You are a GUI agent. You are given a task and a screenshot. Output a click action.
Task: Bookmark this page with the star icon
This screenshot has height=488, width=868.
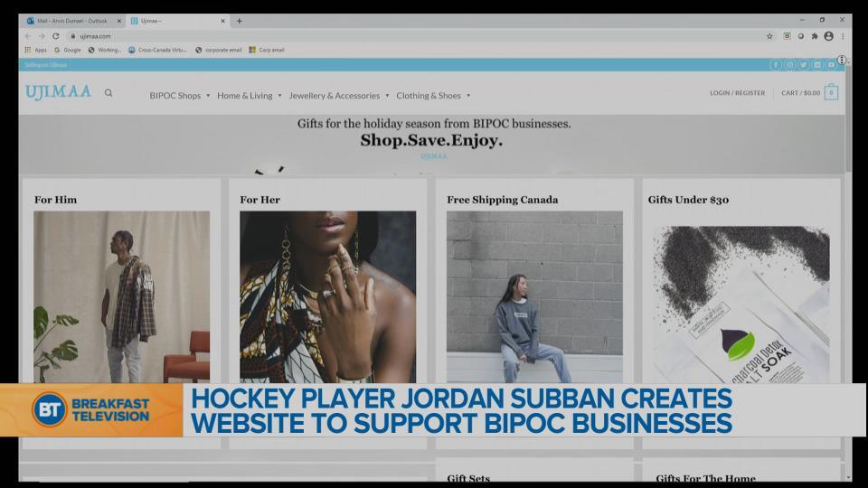(x=769, y=36)
